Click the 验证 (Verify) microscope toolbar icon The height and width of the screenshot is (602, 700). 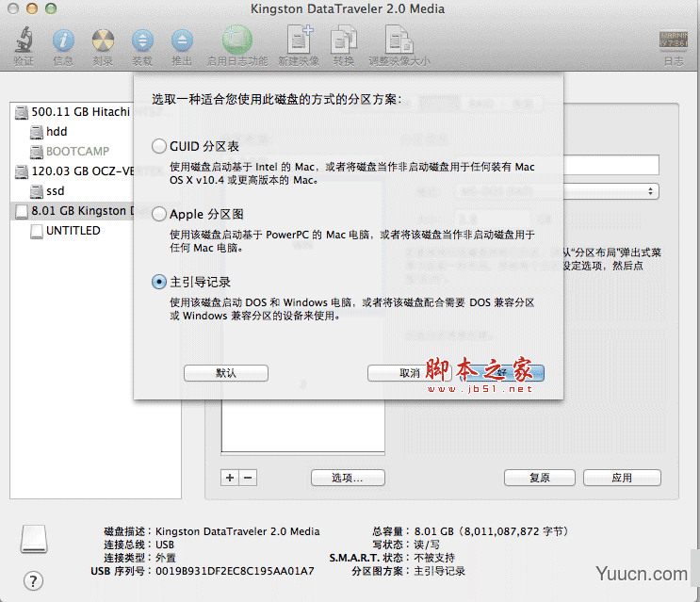24,40
